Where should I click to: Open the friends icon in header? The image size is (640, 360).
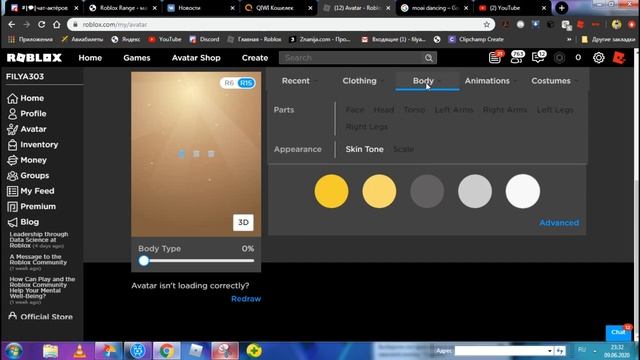517,58
